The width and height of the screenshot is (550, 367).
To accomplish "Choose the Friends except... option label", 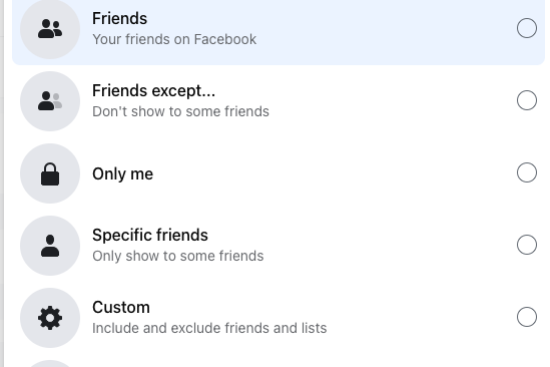I will tap(154, 91).
